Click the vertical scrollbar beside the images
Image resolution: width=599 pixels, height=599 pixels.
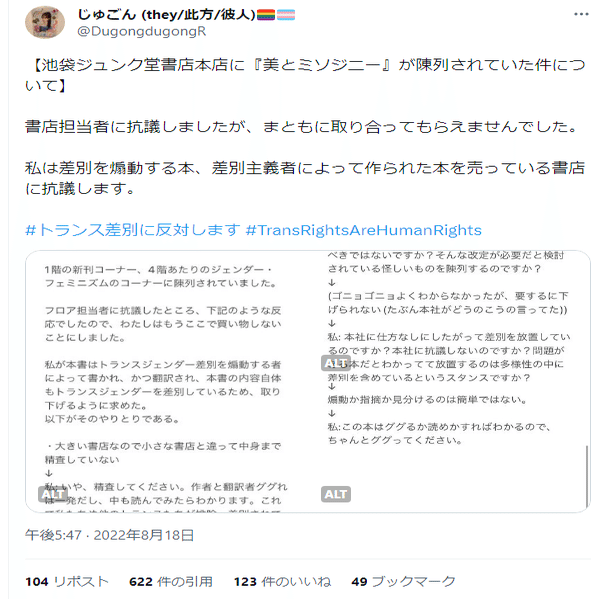pos(587,476)
